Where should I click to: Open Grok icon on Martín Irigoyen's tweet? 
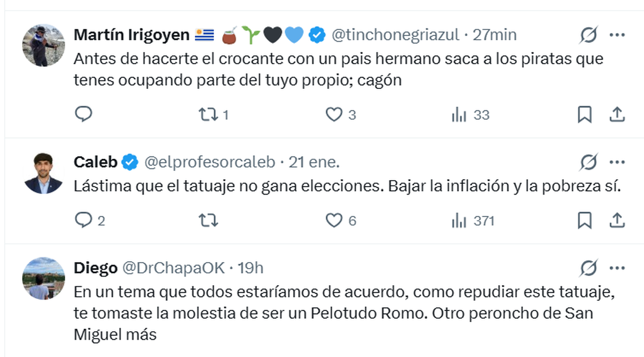[589, 35]
